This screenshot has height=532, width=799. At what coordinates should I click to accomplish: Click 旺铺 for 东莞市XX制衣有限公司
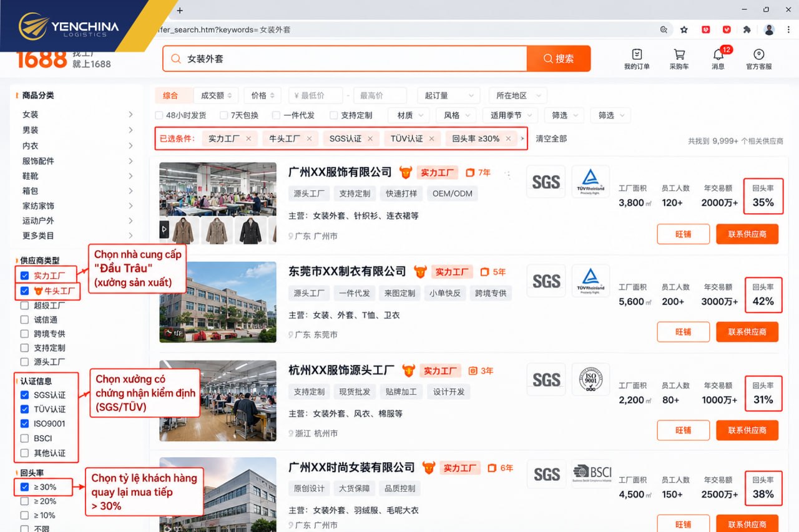(684, 332)
